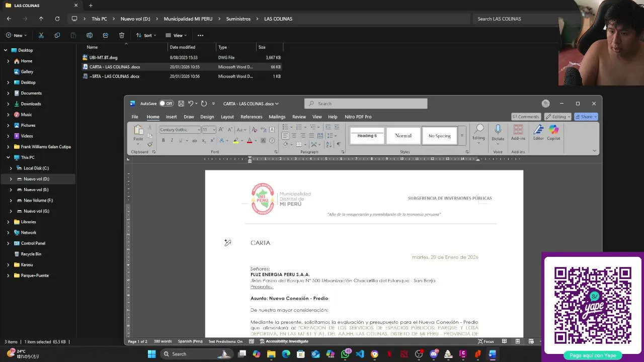This screenshot has width=644, height=362.
Task: Switch to Read Mode view
Action: (504, 341)
